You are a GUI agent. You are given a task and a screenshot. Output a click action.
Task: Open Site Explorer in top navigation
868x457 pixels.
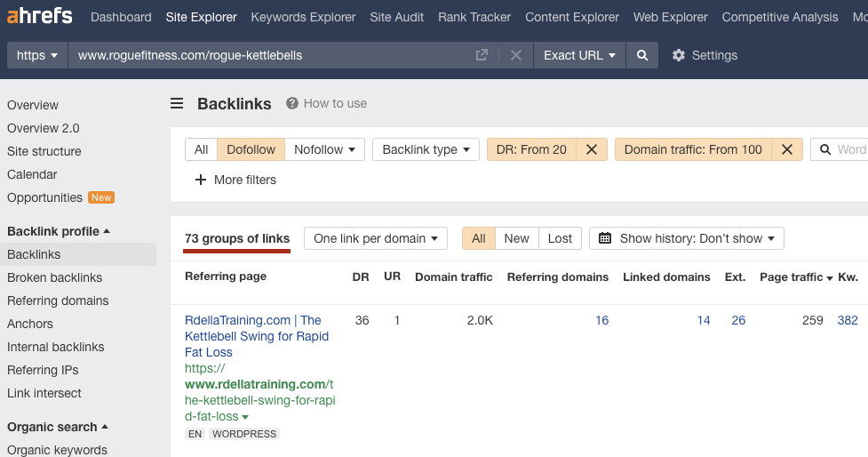coord(201,17)
